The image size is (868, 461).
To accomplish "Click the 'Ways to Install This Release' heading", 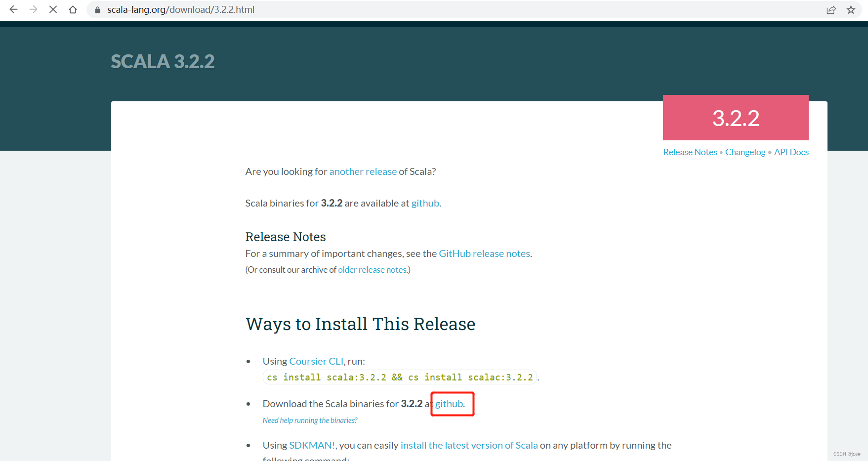I will click(x=360, y=324).
